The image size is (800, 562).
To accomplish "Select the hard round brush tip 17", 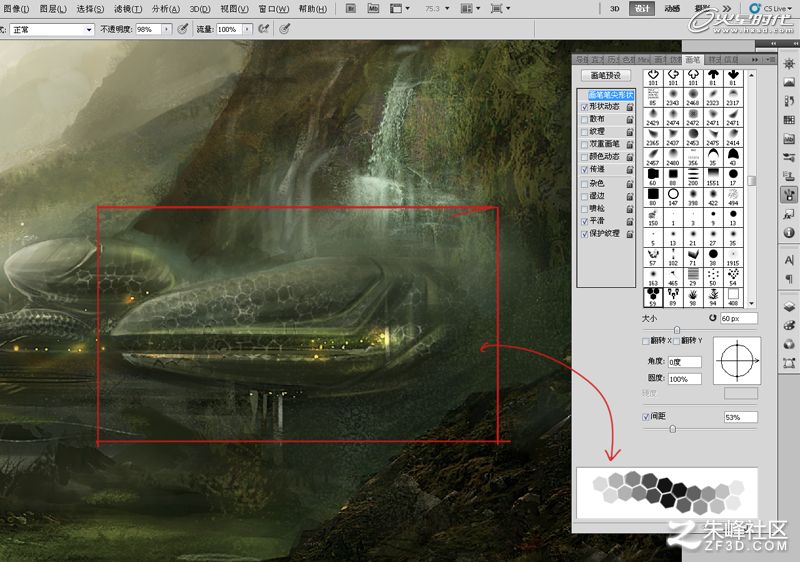I will click(733, 176).
